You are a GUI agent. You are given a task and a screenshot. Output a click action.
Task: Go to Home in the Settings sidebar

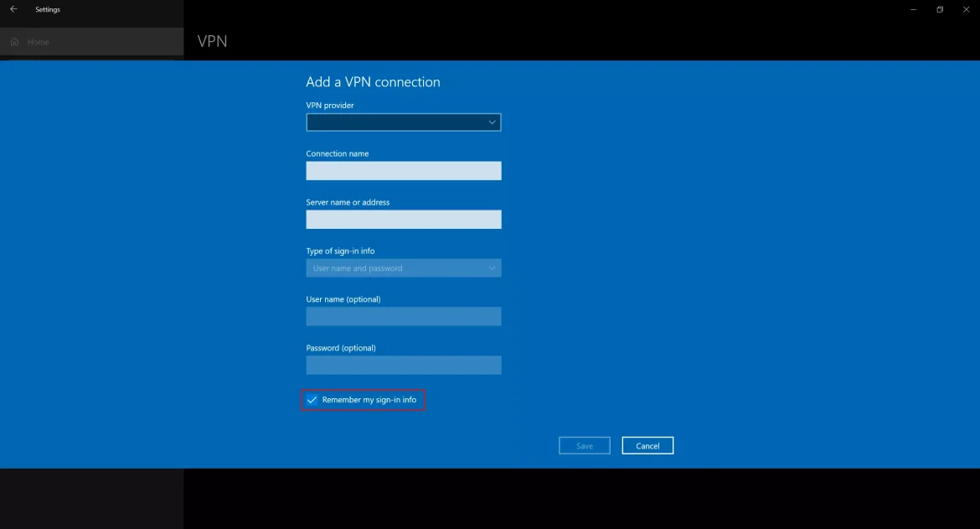[x=38, y=42]
